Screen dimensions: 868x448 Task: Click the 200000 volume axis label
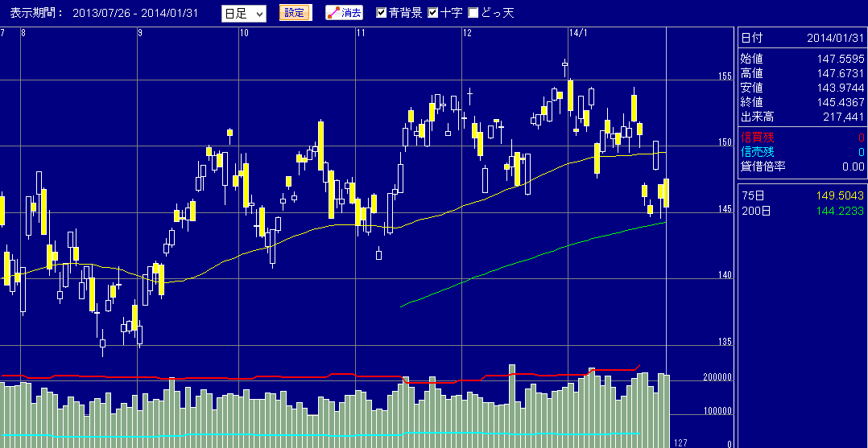click(x=717, y=376)
